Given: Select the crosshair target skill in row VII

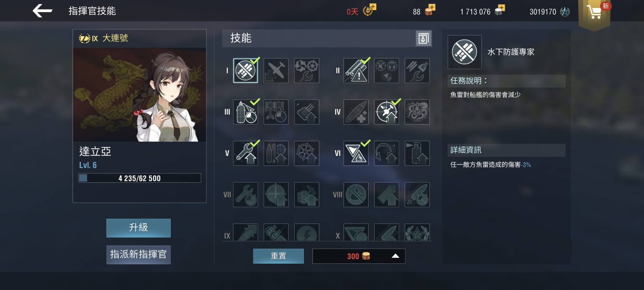Looking at the screenshot, I should (276, 195).
